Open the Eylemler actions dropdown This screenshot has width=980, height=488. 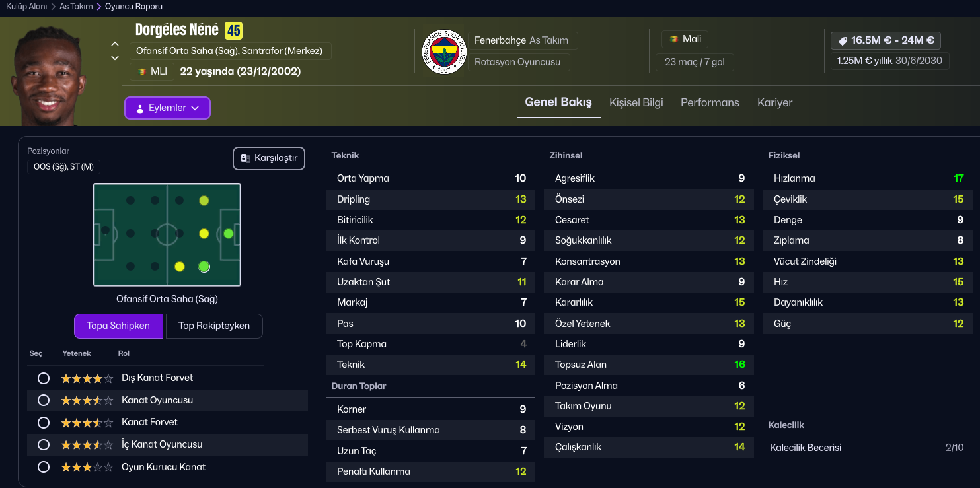pos(167,108)
